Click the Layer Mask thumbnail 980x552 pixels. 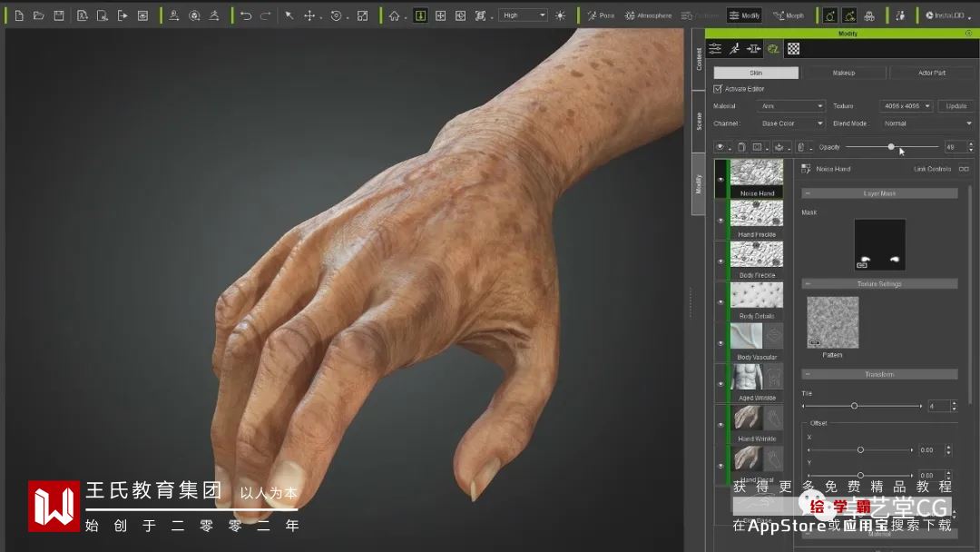879,244
